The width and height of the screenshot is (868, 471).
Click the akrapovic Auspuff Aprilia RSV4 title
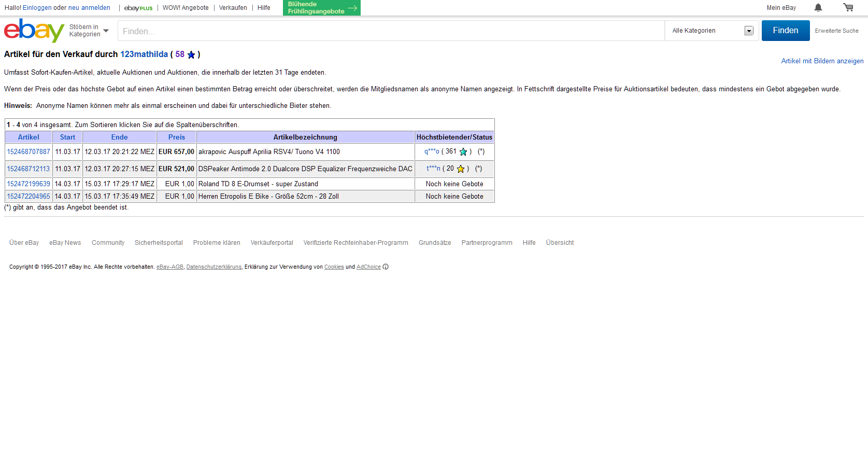click(269, 152)
